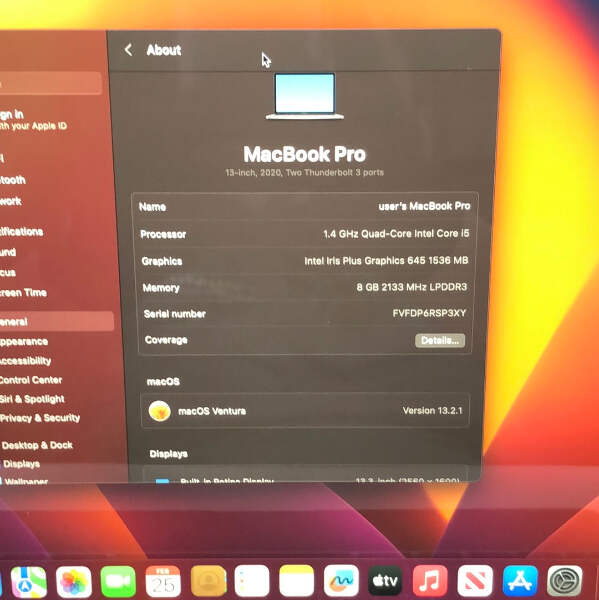Go back using the About chevron
Image resolution: width=599 pixels, height=600 pixels.
click(x=129, y=50)
